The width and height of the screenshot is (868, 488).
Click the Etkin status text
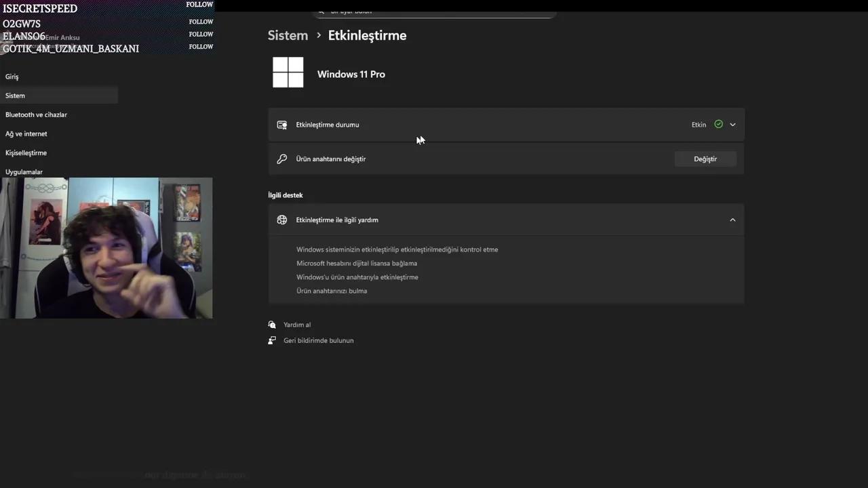(x=698, y=125)
